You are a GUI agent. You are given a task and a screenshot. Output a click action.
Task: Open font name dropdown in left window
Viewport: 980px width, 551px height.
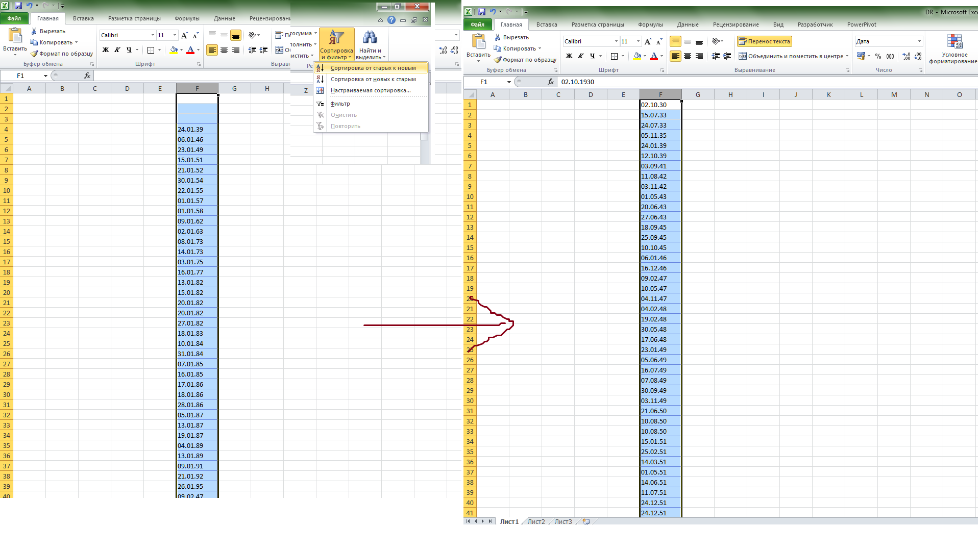(x=153, y=35)
